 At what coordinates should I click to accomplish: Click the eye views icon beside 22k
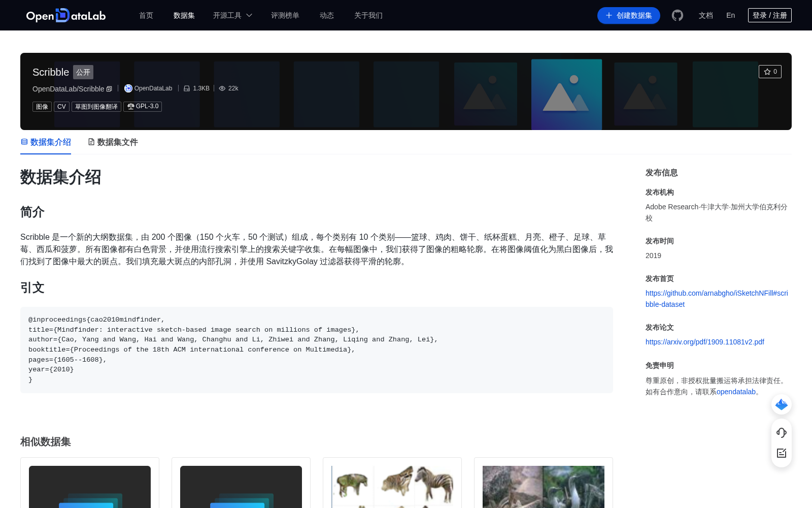pyautogui.click(x=222, y=88)
